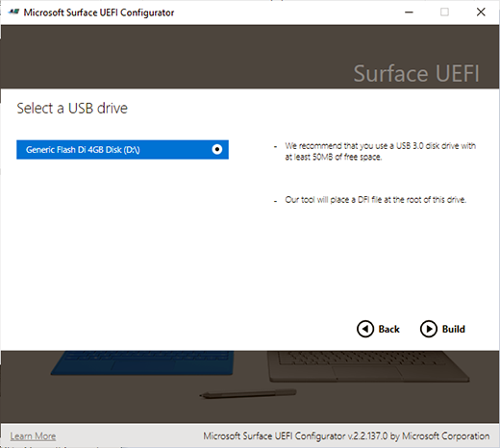Click the 'Generic Flash Di 4GB Disk (D:\)' drive label
The width and height of the screenshot is (500, 448).
[83, 150]
